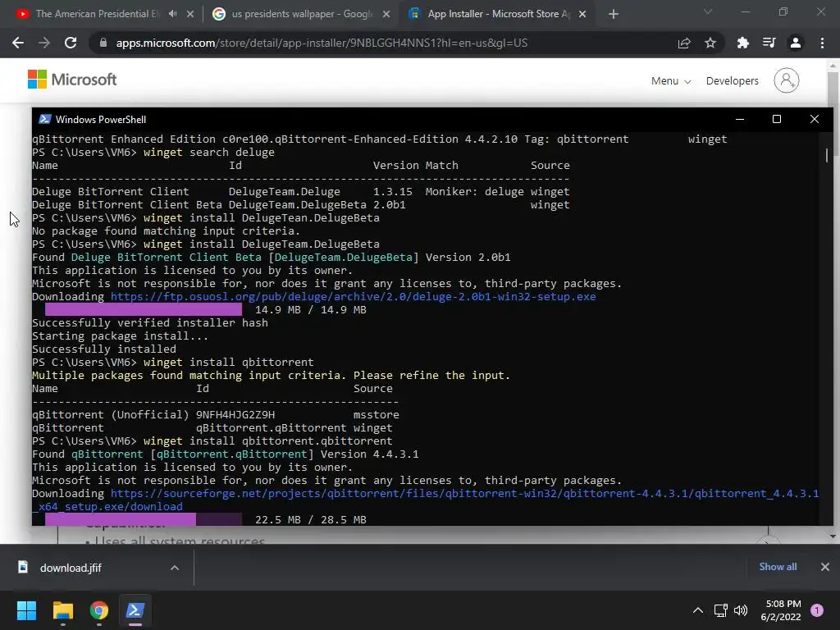Click the share page icon in address bar

pyautogui.click(x=684, y=43)
